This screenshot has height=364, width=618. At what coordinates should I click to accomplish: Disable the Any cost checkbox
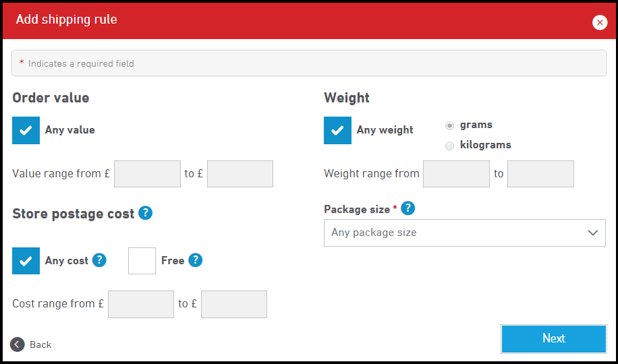tap(26, 260)
